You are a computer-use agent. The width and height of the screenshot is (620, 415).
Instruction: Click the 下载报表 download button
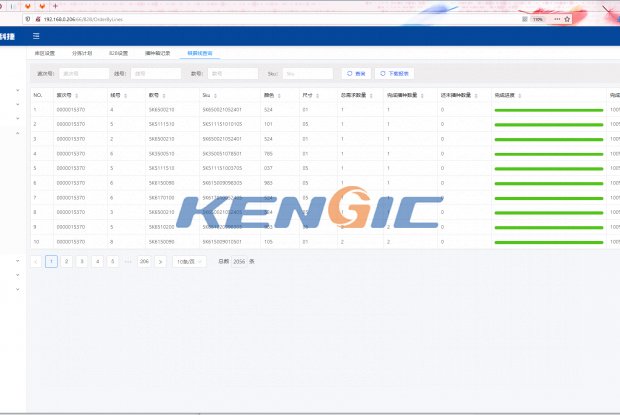[394, 73]
